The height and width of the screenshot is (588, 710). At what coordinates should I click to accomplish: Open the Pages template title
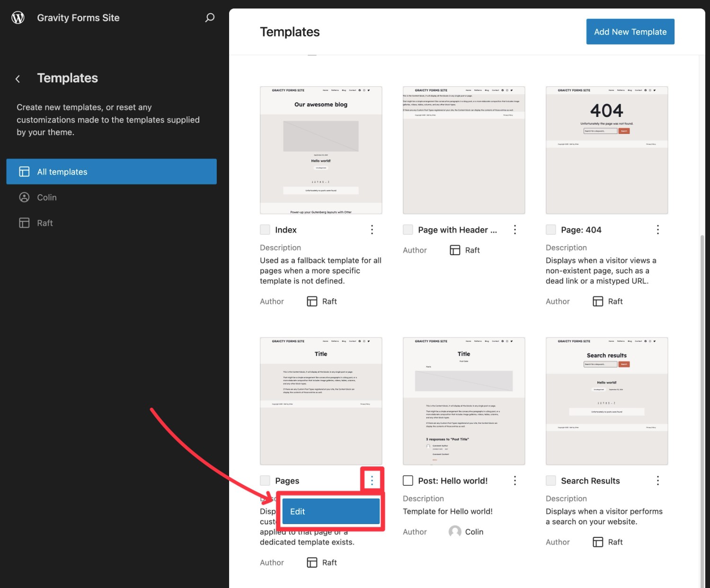tap(287, 481)
